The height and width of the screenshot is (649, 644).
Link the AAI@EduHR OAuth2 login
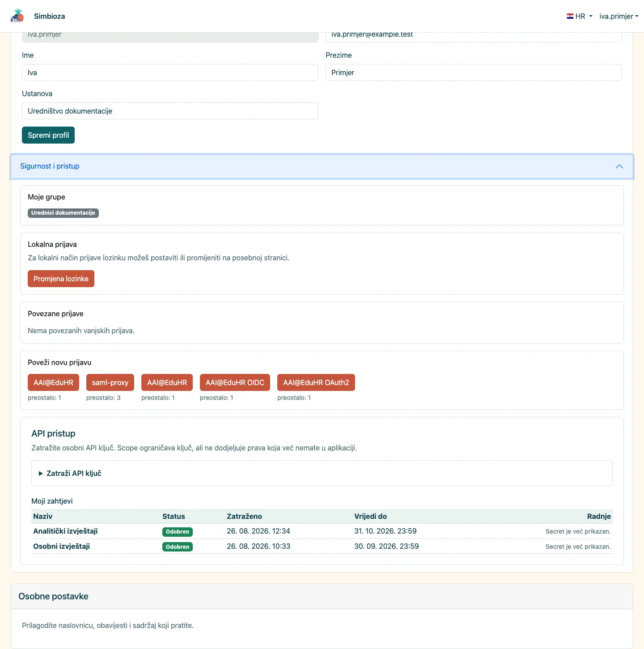click(316, 382)
